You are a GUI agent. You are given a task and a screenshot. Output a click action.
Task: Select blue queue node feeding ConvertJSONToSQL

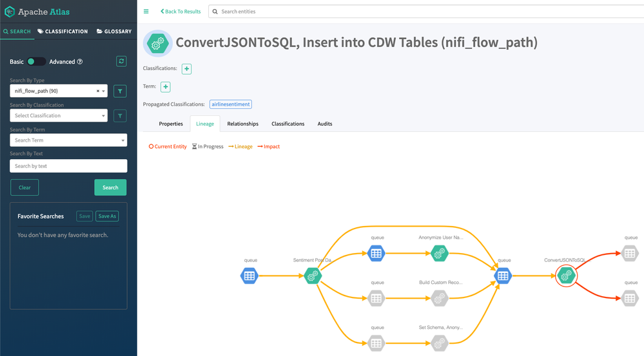(x=503, y=276)
